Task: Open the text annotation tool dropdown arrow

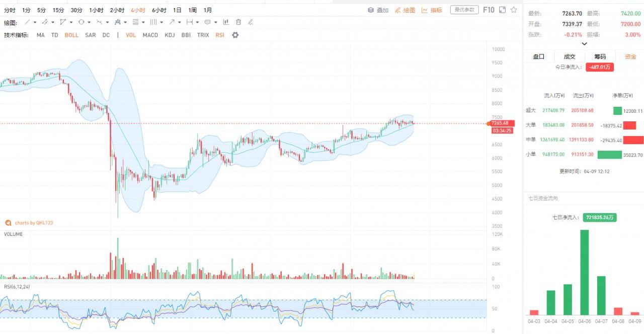Action: click(216, 23)
